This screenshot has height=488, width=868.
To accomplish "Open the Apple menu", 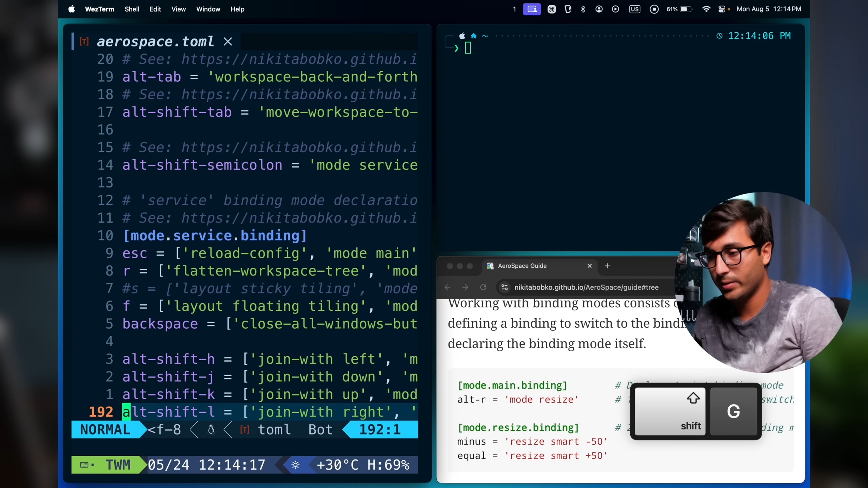I will [72, 9].
